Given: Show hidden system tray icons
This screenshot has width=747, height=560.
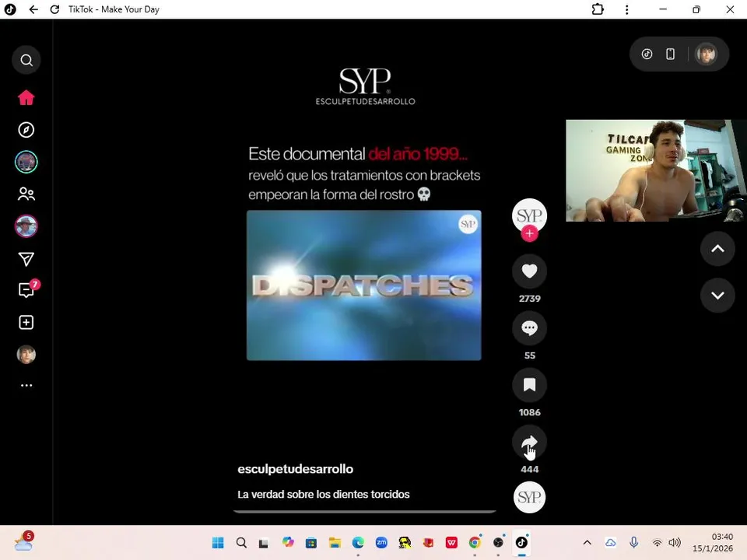Looking at the screenshot, I should pyautogui.click(x=587, y=542).
